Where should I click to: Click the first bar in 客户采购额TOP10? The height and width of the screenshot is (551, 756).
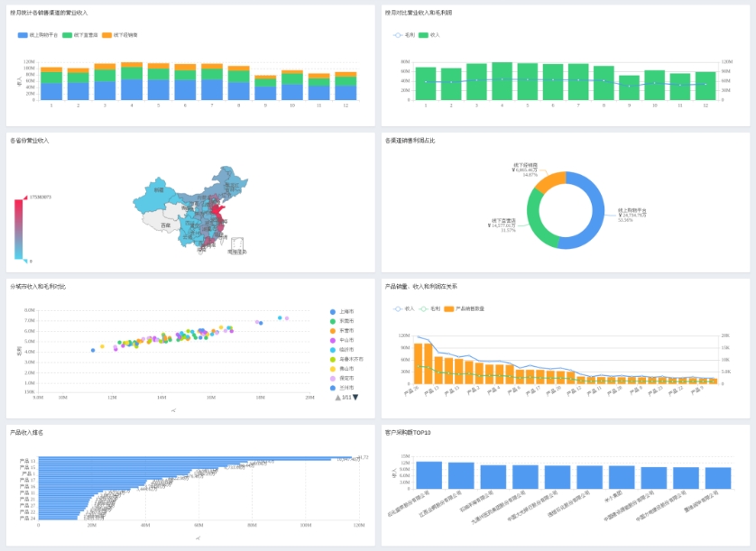click(429, 474)
